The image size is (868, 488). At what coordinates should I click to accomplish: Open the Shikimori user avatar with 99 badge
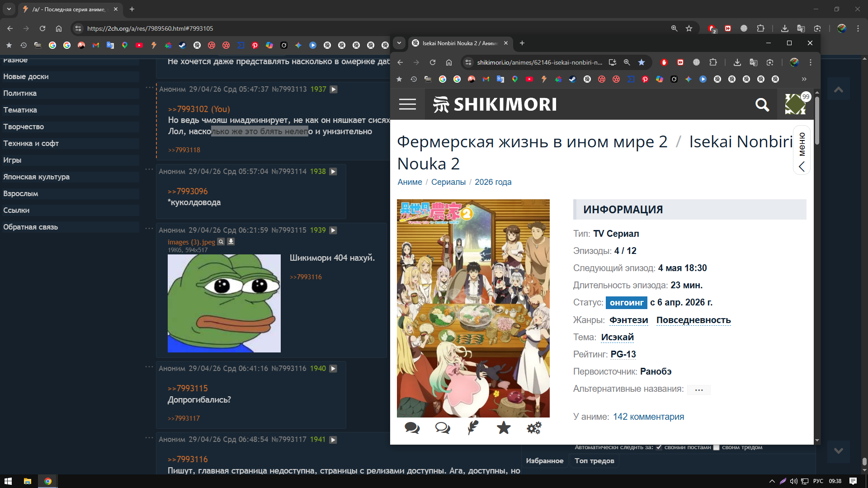click(x=796, y=104)
